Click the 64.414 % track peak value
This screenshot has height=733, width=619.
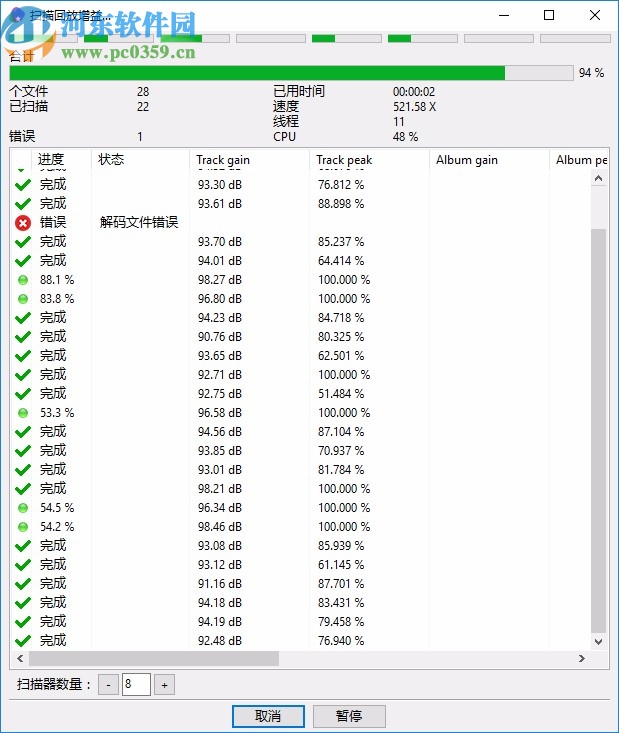pos(341,261)
